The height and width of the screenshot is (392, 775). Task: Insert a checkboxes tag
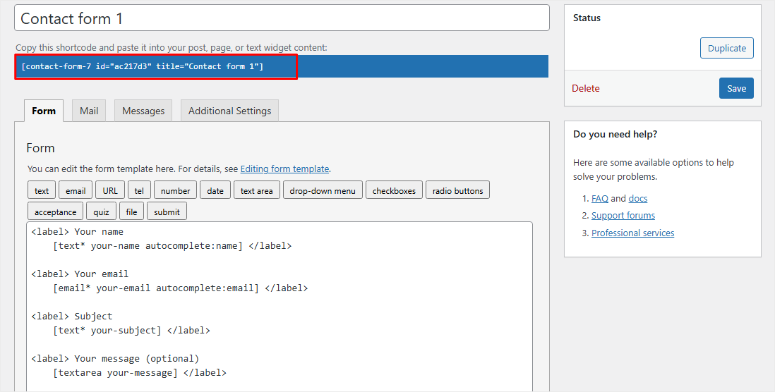394,191
